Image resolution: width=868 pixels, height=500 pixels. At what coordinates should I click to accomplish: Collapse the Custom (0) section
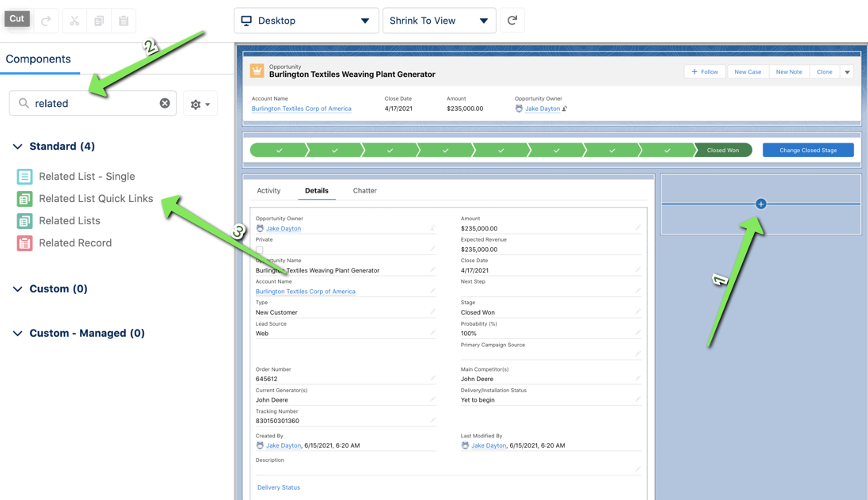(17, 289)
